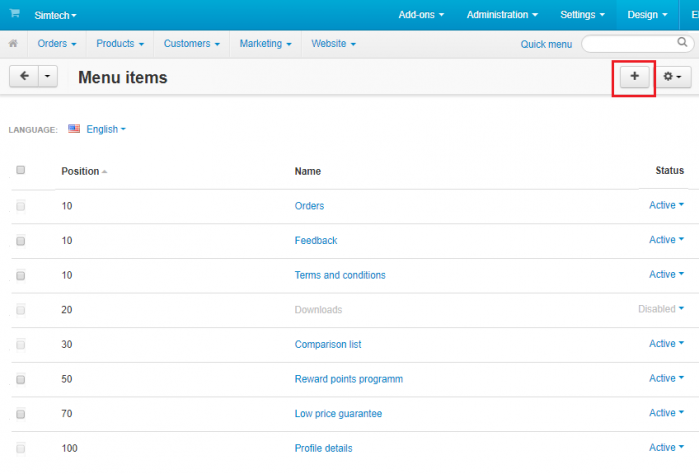Click the search magnifier icon
700x474 pixels.
click(682, 42)
